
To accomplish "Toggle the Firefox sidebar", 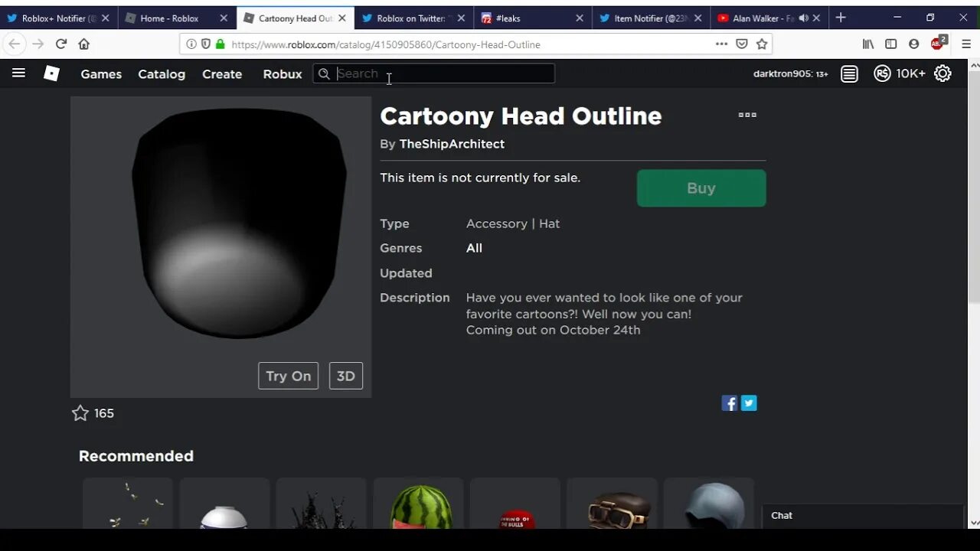I will pyautogui.click(x=891, y=44).
